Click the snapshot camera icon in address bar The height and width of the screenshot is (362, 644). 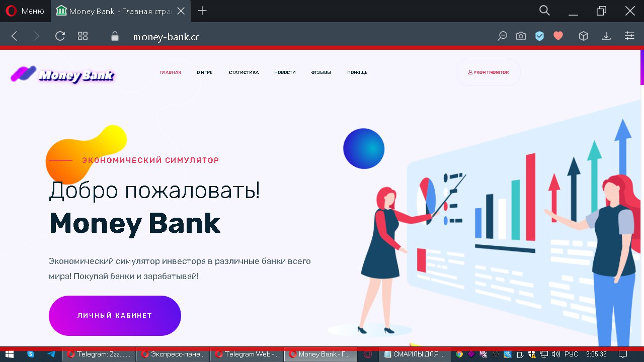coord(521,36)
